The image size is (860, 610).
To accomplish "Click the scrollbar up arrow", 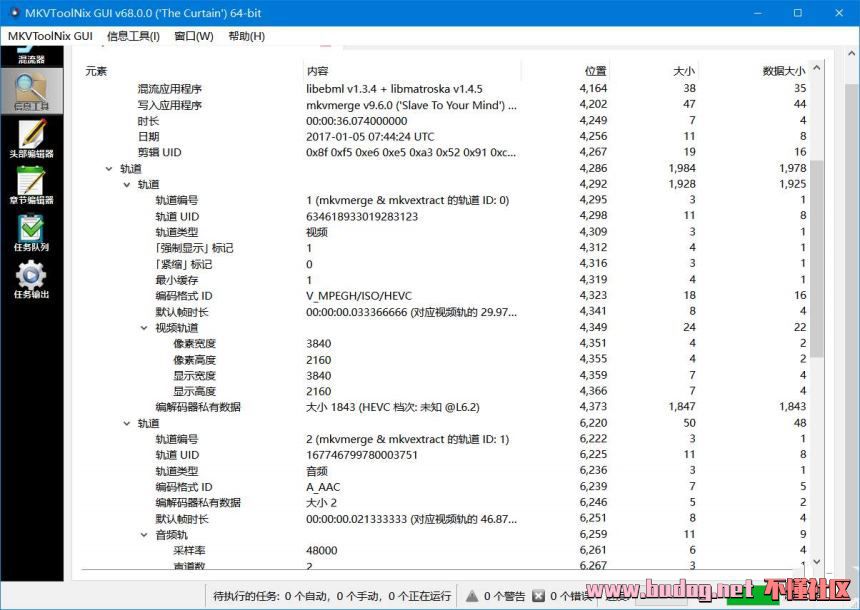I will click(x=816, y=67).
